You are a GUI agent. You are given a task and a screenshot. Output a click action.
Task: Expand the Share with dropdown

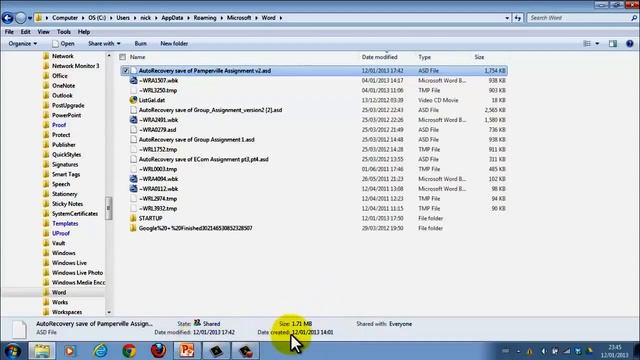tap(104, 44)
